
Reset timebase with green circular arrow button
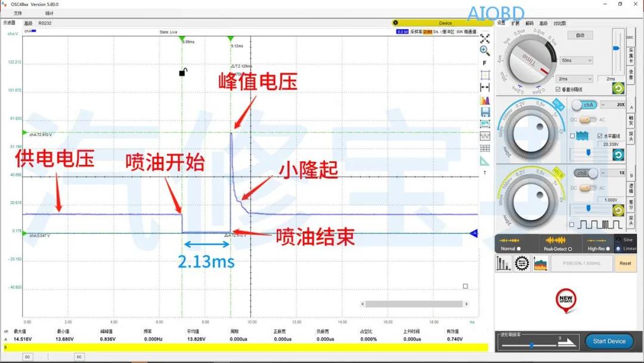tap(618, 88)
